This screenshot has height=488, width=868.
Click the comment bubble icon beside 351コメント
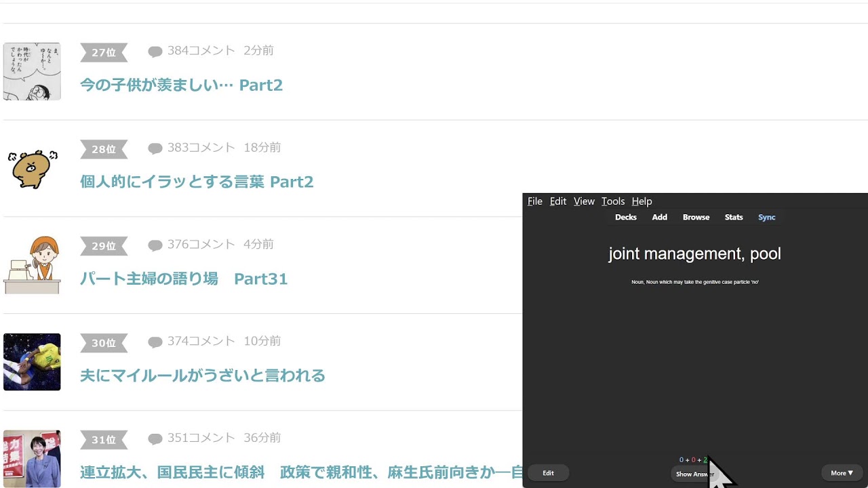[x=155, y=439]
